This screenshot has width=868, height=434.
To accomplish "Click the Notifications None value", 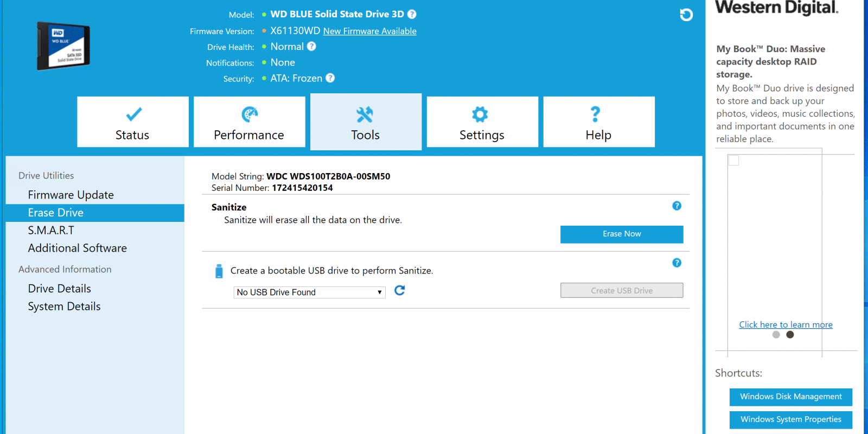I will (x=283, y=62).
